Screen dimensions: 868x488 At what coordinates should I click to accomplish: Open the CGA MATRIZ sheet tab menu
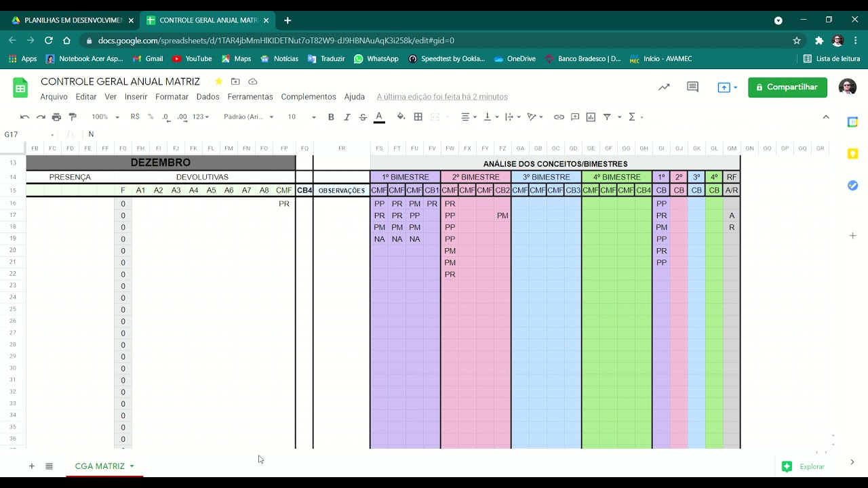click(x=132, y=466)
